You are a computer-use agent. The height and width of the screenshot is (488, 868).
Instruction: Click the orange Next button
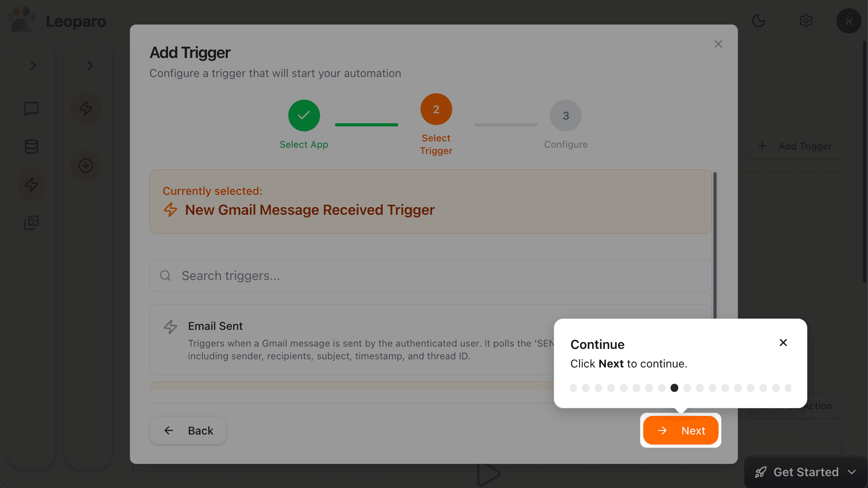[x=681, y=430]
